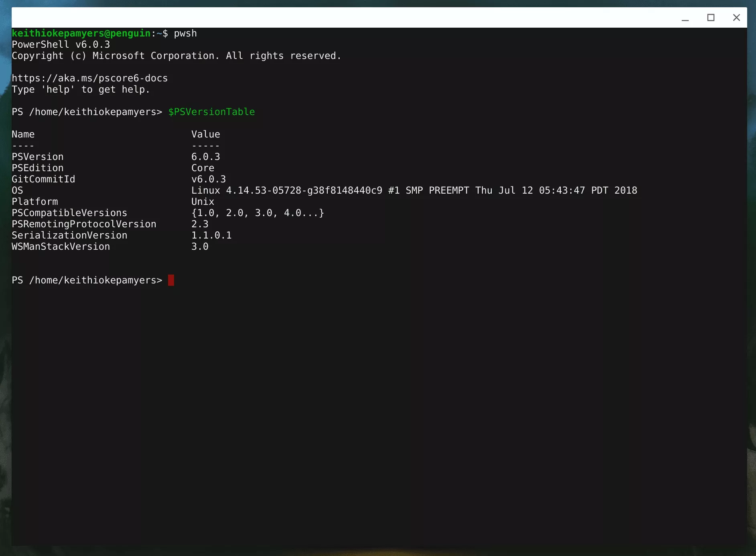Click the GitCommitId value v6.0.3

click(209, 179)
